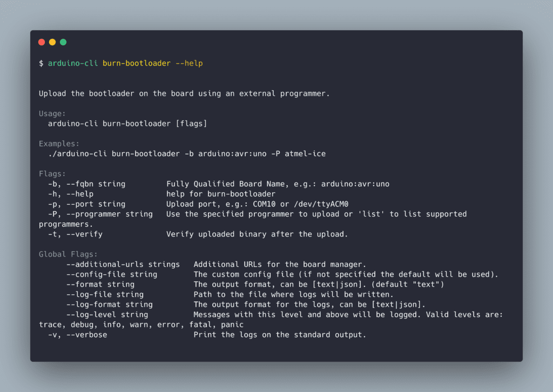The image size is (553, 392).
Task: Click the burn-bootloader text in the prompt line
Action: click(137, 63)
